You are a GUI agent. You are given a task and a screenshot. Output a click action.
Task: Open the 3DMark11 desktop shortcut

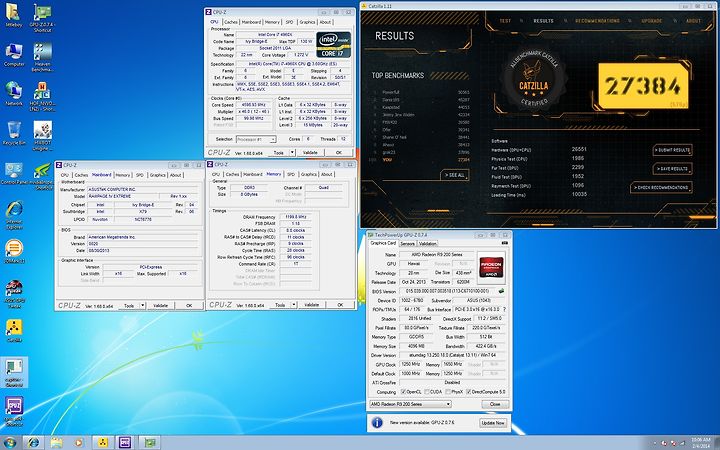pyautogui.click(x=14, y=251)
